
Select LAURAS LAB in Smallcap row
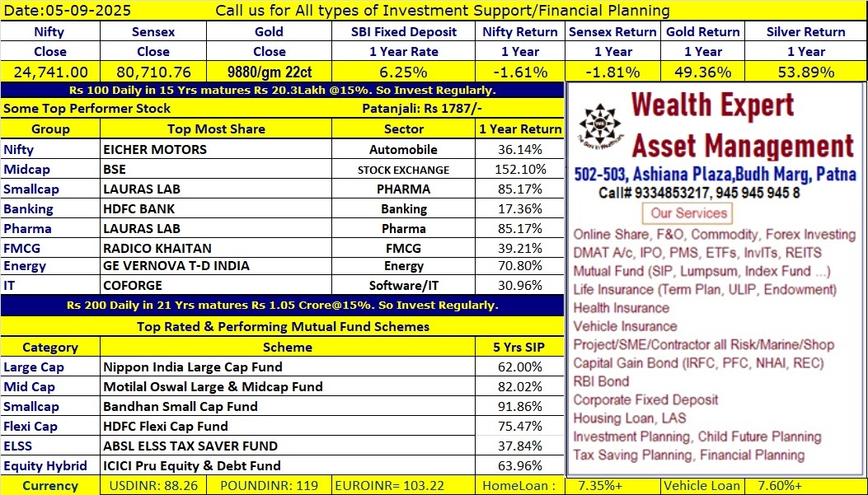tap(216, 189)
